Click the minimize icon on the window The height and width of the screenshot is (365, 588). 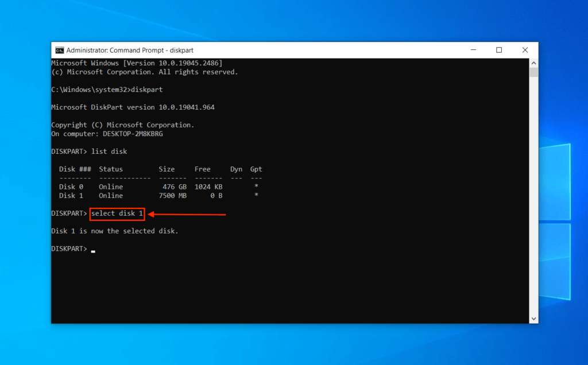pos(474,50)
